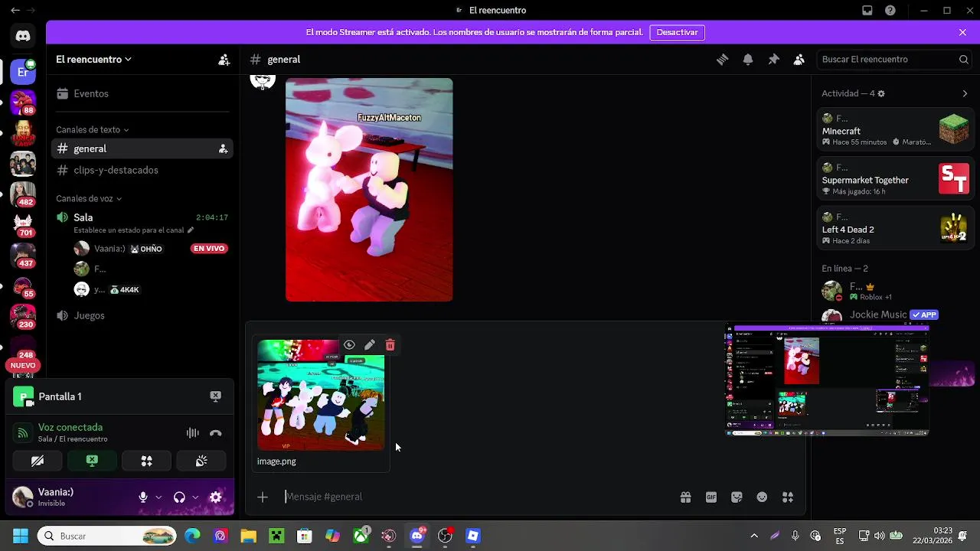This screenshot has width=980, height=551.
Task: Select the general text channel
Action: tap(142, 149)
